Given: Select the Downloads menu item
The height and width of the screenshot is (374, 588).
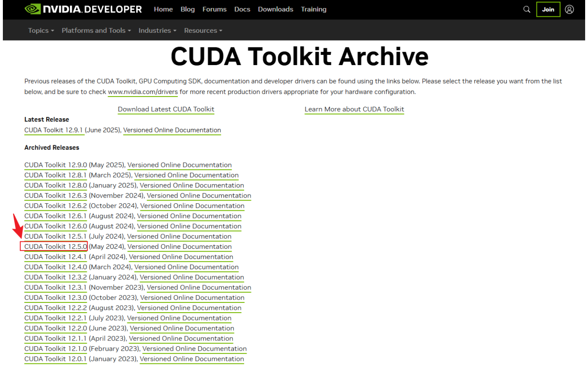Looking at the screenshot, I should (275, 9).
